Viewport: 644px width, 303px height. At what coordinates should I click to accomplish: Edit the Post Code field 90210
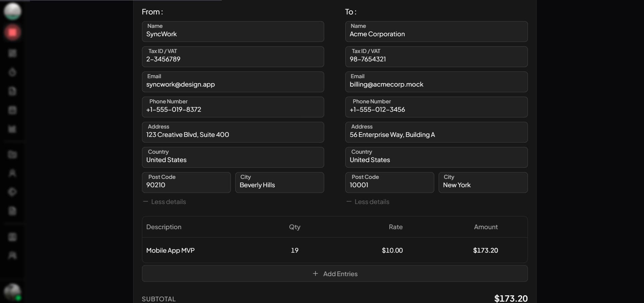(186, 183)
